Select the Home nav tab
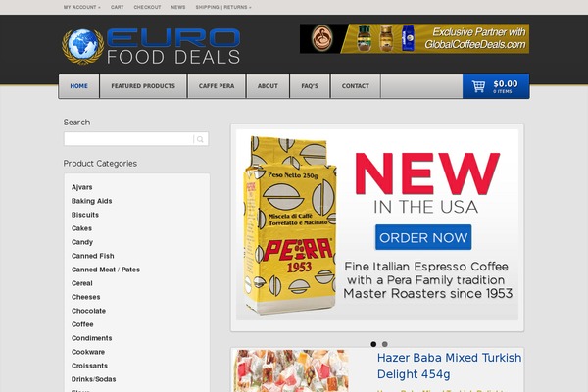 click(78, 86)
